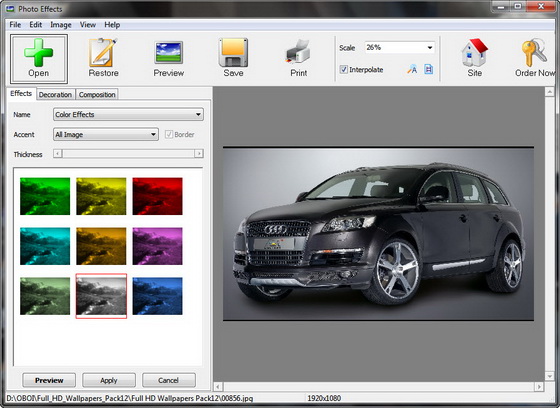Toggle the Border checkbox
The width and height of the screenshot is (560, 408).
tap(169, 135)
